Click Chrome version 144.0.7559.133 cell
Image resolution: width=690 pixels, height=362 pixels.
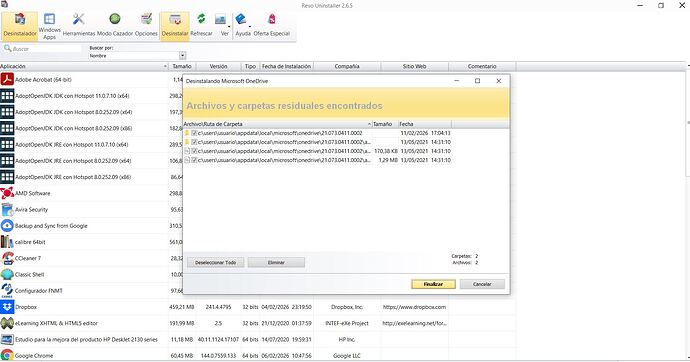tap(218, 355)
